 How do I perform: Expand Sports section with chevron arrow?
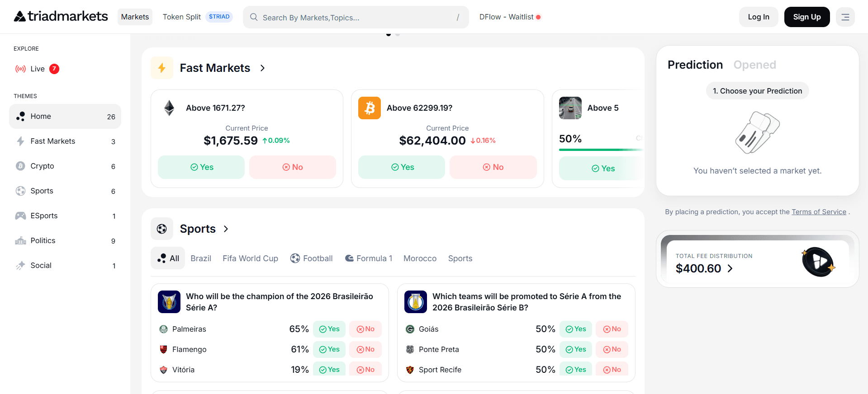226,229
